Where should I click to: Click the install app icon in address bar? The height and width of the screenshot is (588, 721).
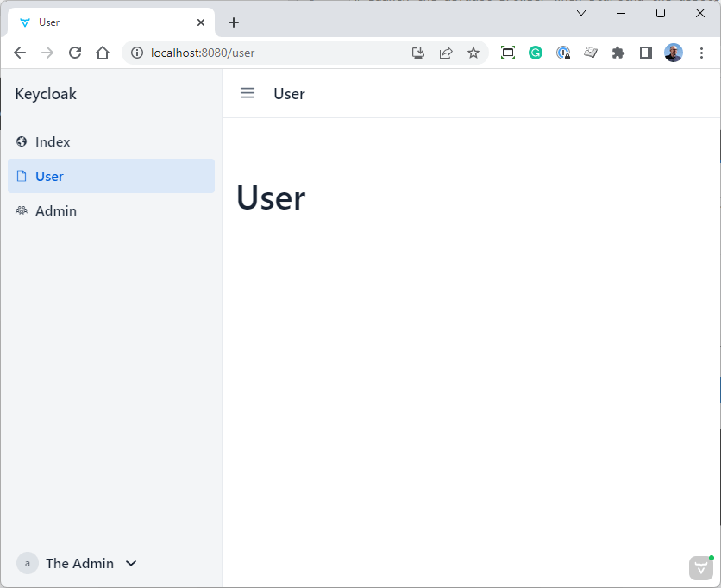(417, 53)
